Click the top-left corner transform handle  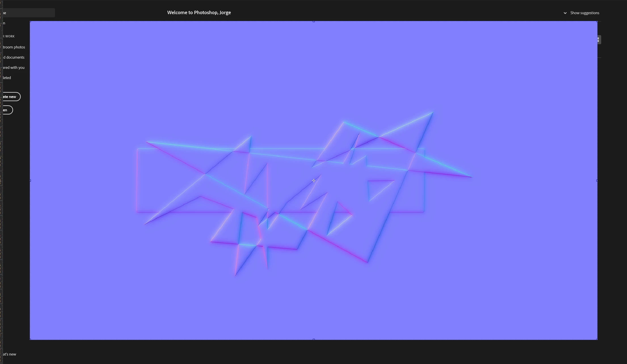(30, 22)
